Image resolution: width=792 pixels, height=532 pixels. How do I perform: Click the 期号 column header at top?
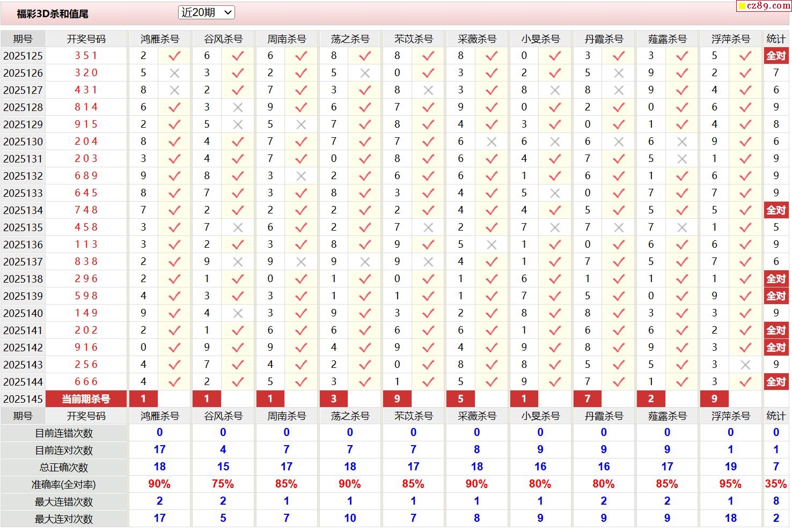pos(23,39)
